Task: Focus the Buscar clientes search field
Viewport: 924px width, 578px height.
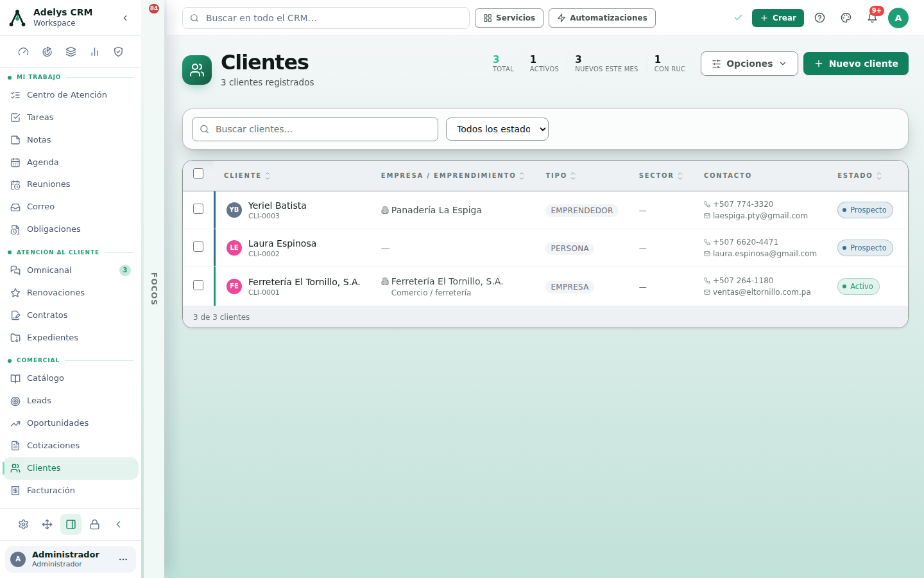Action: 315,129
